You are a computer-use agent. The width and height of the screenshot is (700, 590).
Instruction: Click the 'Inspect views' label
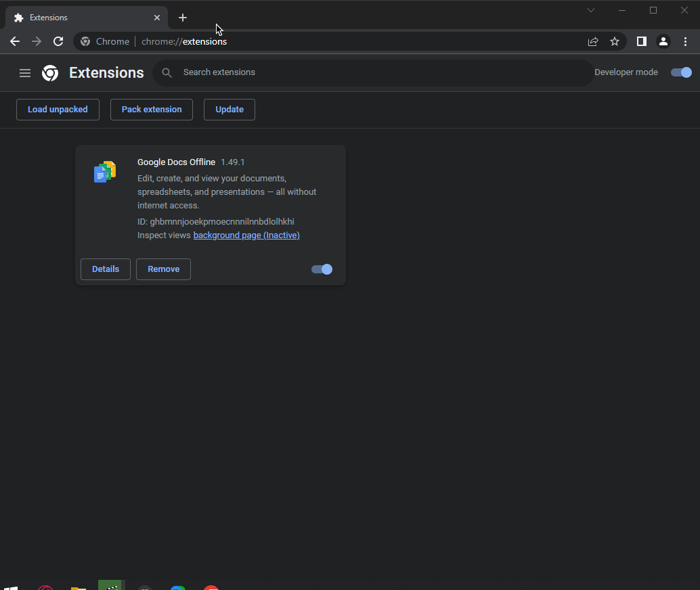164,235
